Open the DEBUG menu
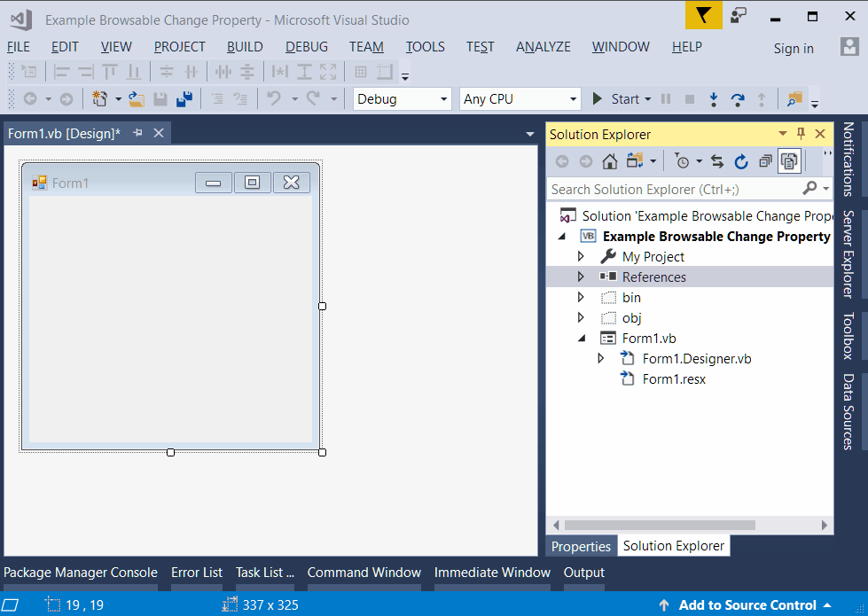Image resolution: width=868 pixels, height=616 pixels. pyautogui.click(x=307, y=47)
